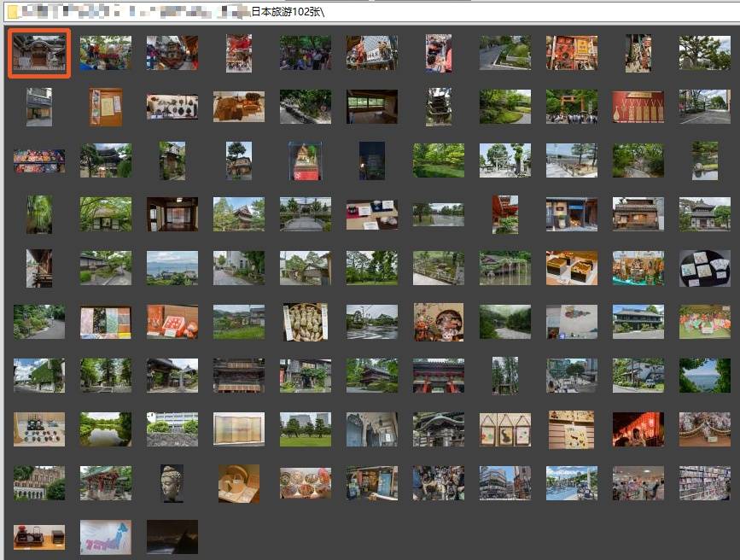Select the bookstore shelves thumbnail
This screenshot has width=740, height=560.
pos(704,482)
